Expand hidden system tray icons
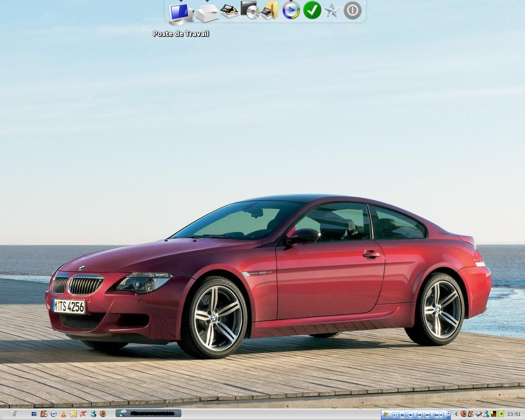The height and width of the screenshot is (420, 525). click(x=456, y=414)
